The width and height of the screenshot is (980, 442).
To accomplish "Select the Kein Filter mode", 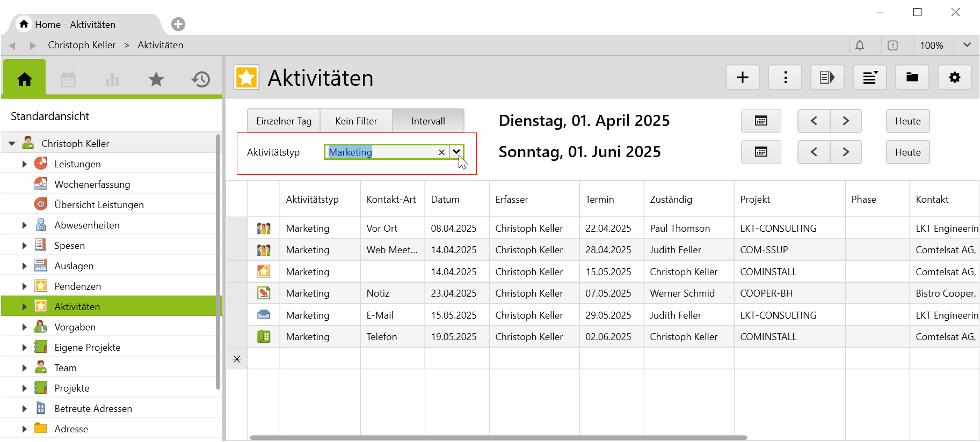I will point(356,121).
